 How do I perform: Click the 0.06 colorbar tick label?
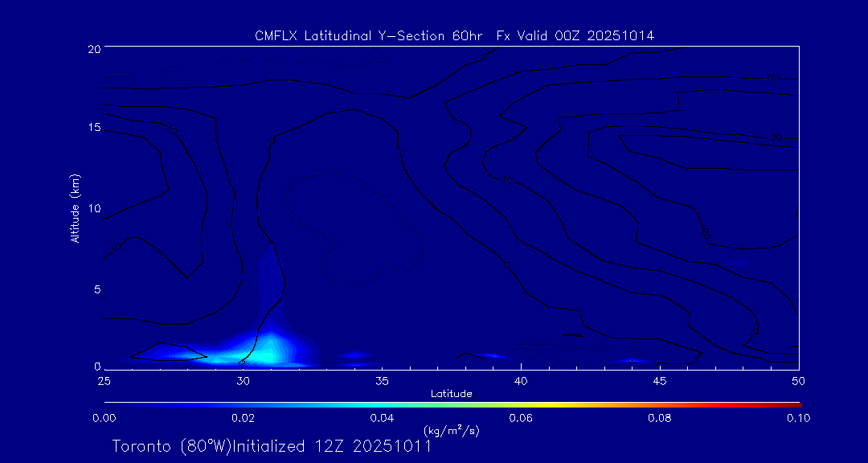tap(521, 418)
